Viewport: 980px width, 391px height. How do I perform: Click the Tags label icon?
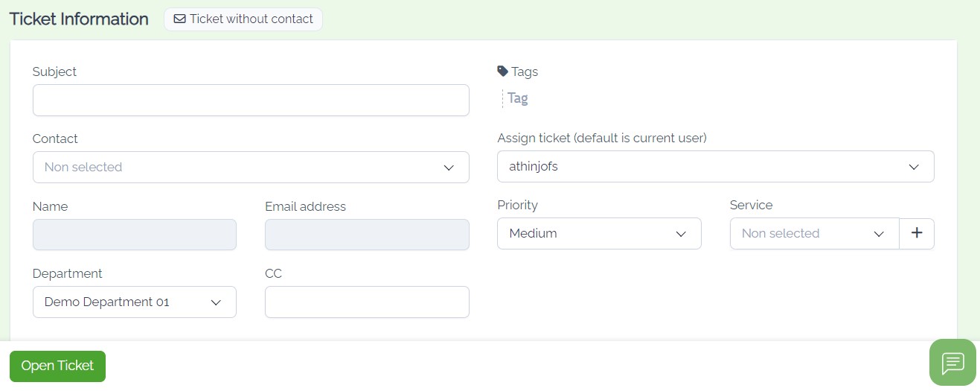(502, 71)
